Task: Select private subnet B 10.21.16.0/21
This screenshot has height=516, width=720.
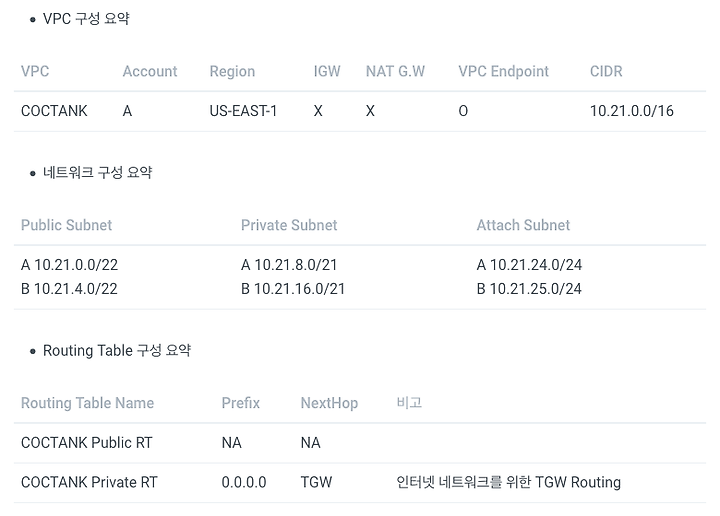Action: coord(293,289)
